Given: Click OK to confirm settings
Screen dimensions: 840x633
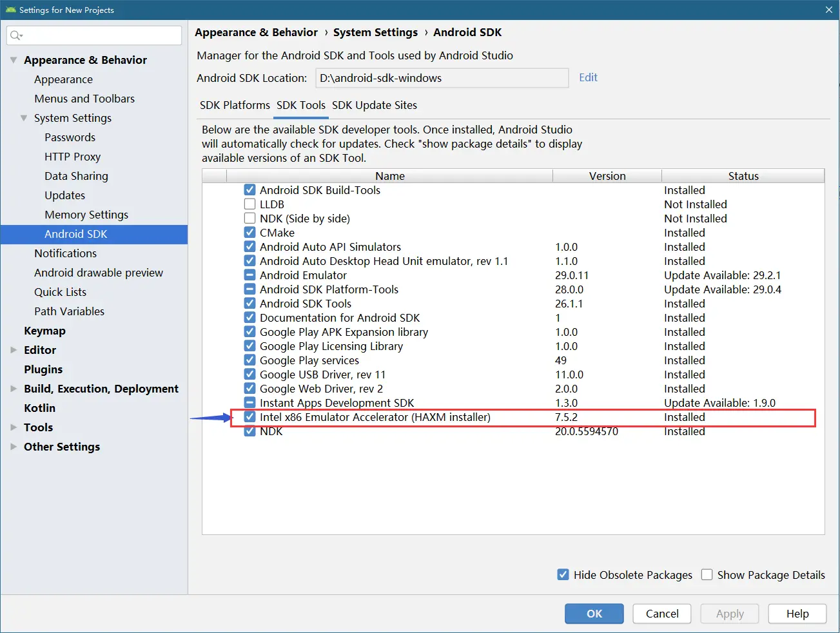Looking at the screenshot, I should point(594,614).
